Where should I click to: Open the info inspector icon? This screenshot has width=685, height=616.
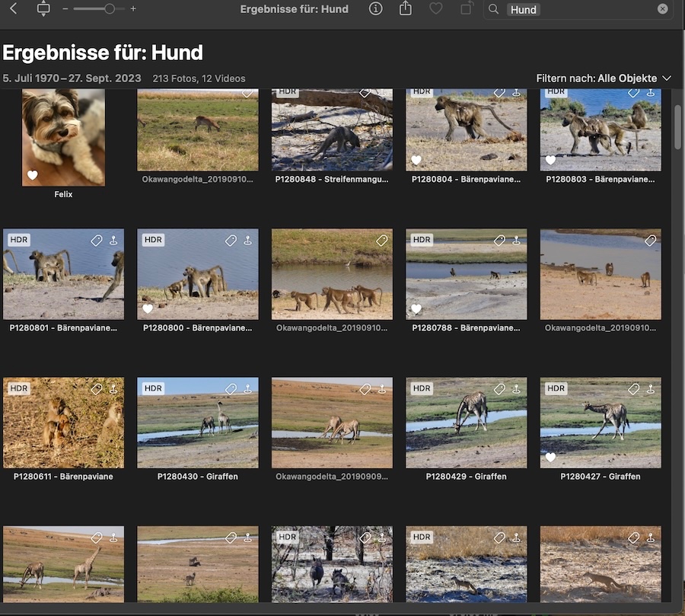(375, 9)
